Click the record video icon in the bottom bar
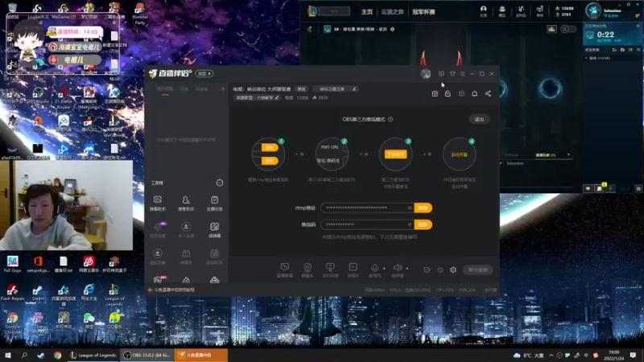Image resolution: width=644 pixels, height=362 pixels. pyautogui.click(x=427, y=269)
